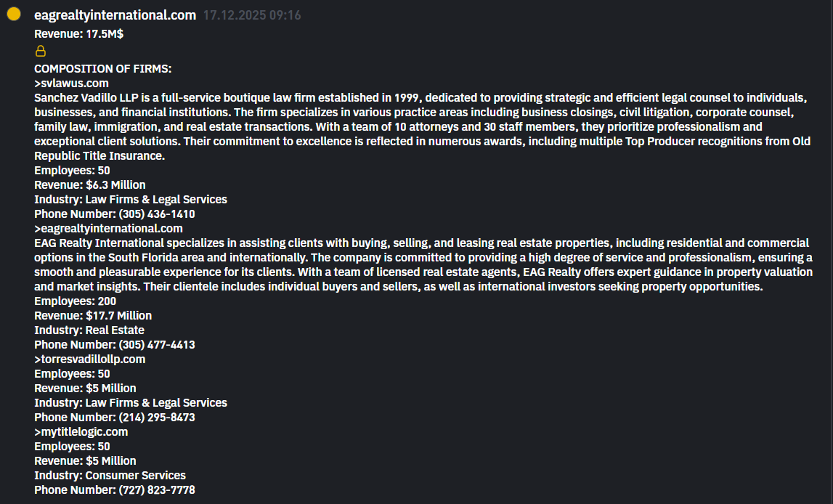
Task: Click the Revenue: $17.7 Million line
Action: 93,316
